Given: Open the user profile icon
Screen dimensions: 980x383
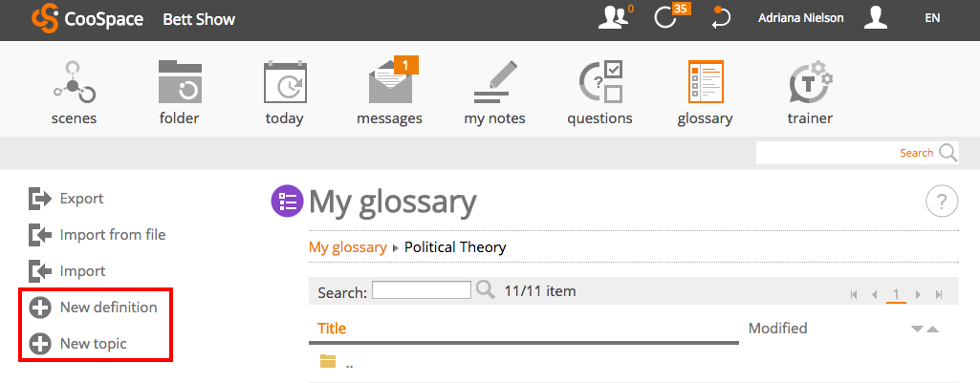Looking at the screenshot, I should (877, 18).
